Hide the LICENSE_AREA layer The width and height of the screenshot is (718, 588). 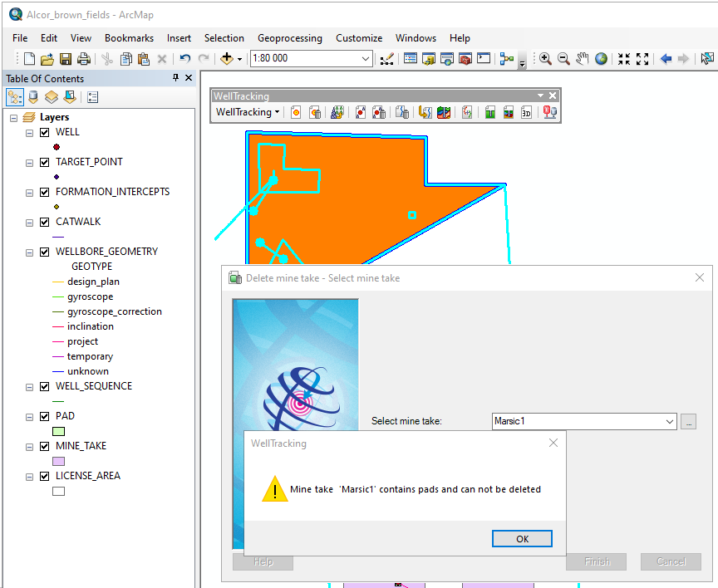pos(44,477)
